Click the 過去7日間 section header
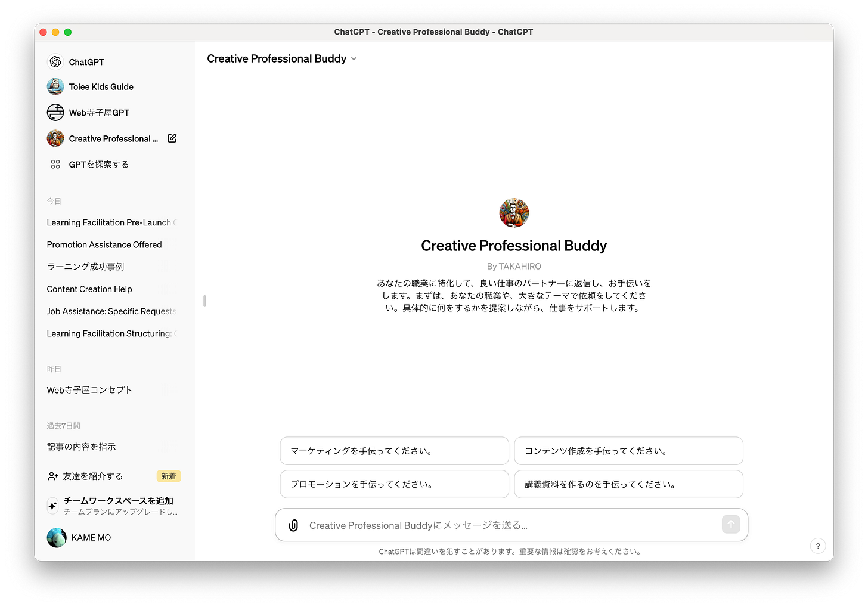This screenshot has width=868, height=607. [64, 426]
